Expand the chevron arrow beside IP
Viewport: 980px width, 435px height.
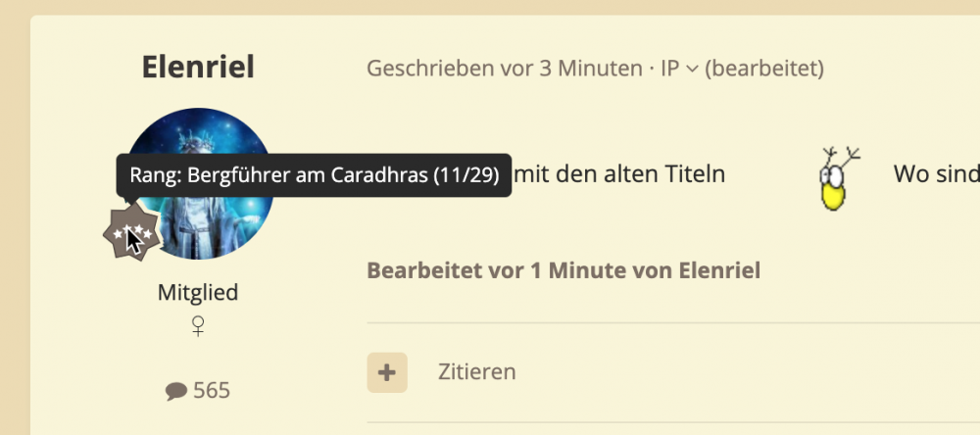692,69
